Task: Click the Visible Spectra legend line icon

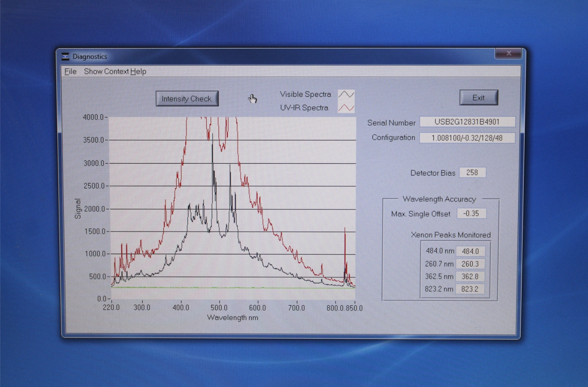Action: [346, 94]
